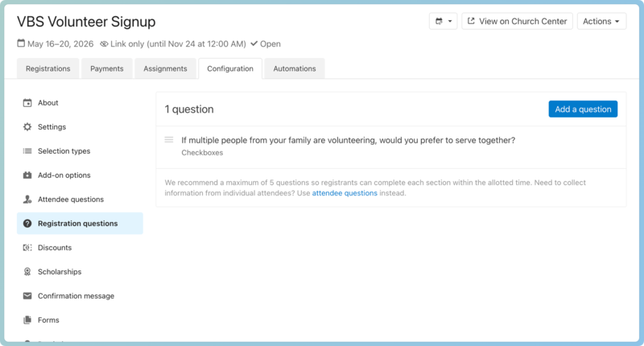The width and height of the screenshot is (644, 346).
Task: Click the Attendee questions person icon
Action: tap(27, 200)
